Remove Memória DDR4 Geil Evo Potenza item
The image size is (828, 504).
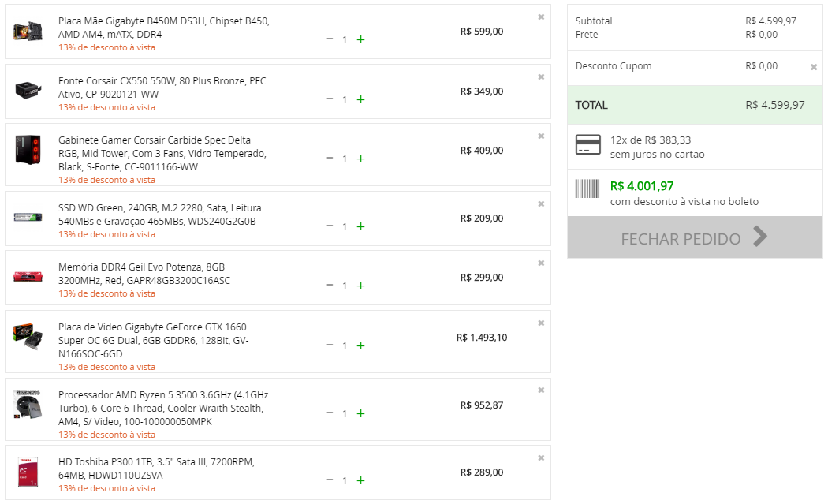click(x=541, y=263)
